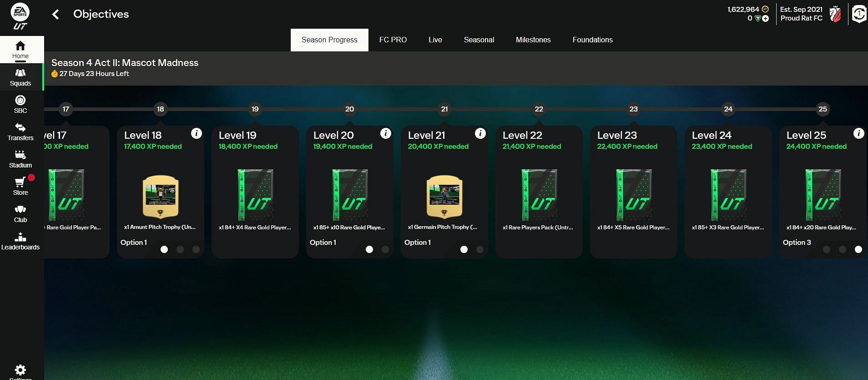Click the plus icon to add FC Points
Image resolution: width=868 pixels, height=380 pixels.
[x=766, y=19]
